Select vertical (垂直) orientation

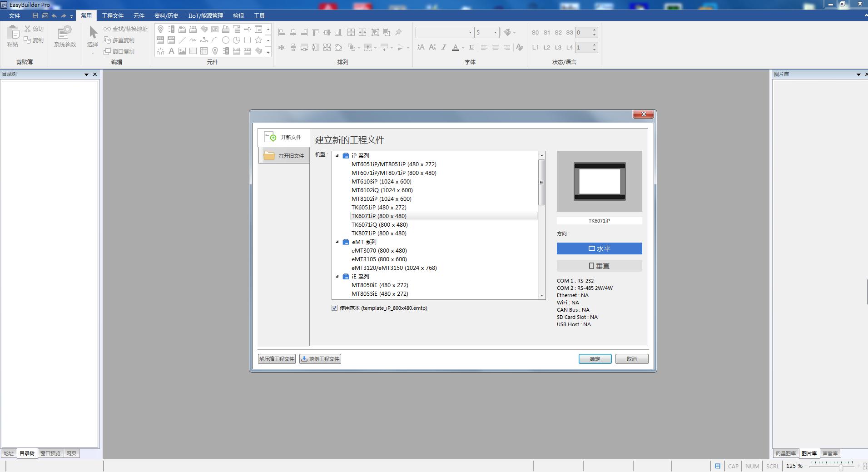coord(599,266)
